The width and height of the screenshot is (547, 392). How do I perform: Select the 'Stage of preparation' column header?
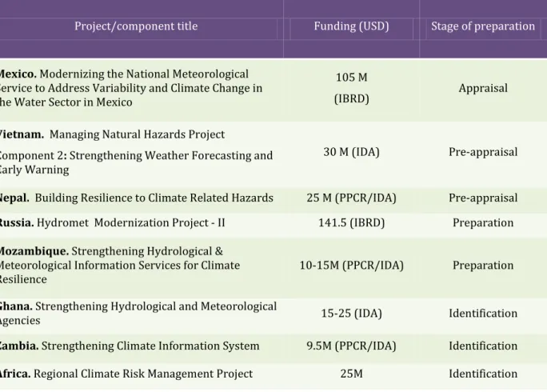coord(483,26)
